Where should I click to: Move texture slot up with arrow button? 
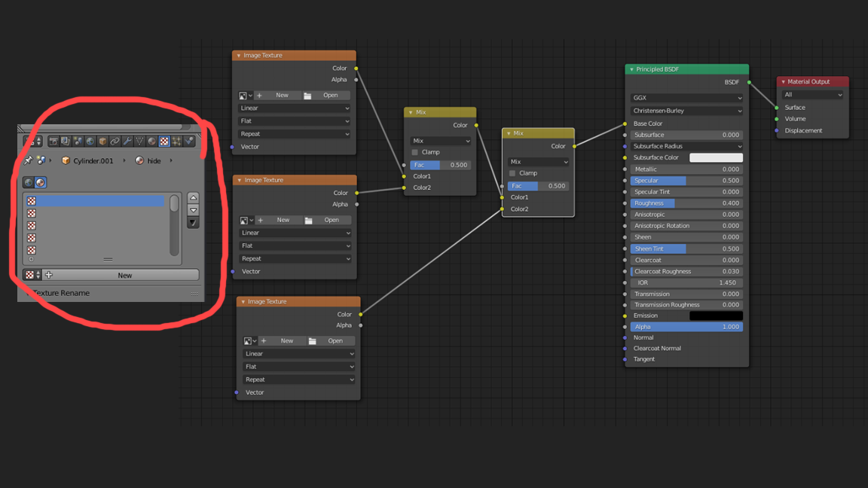pyautogui.click(x=193, y=197)
